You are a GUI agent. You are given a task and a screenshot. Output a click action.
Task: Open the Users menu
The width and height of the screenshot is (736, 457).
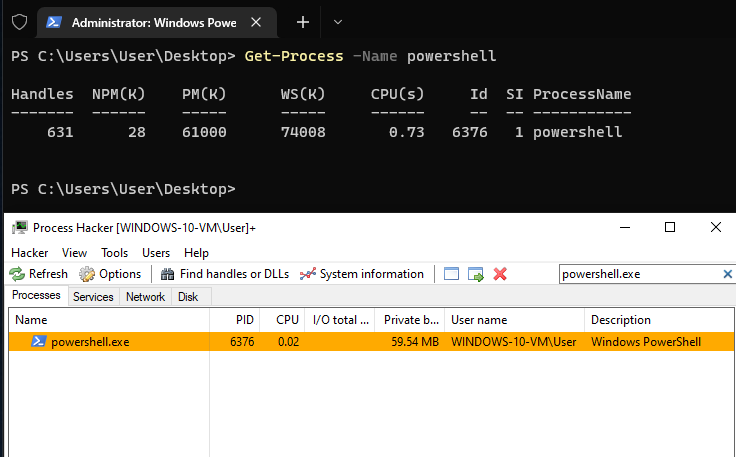(156, 253)
